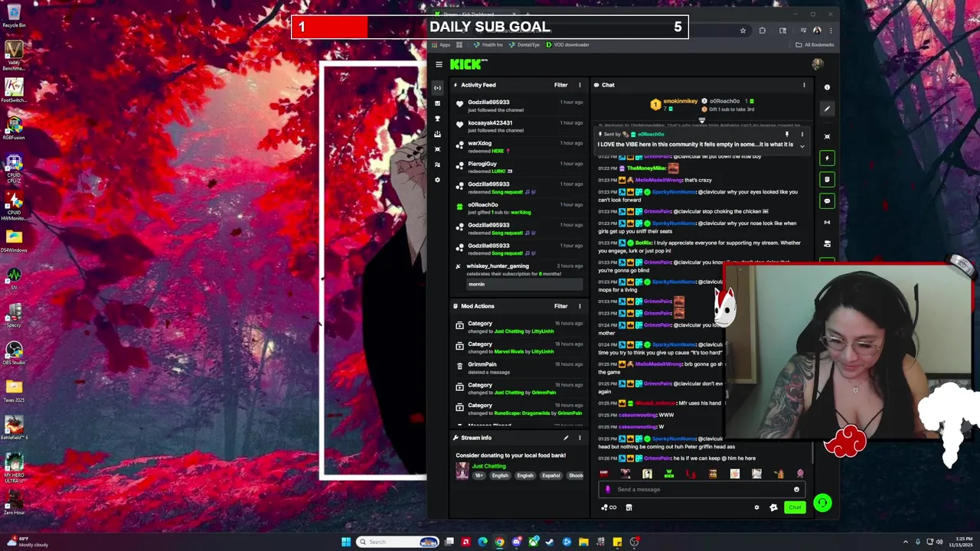Image resolution: width=980 pixels, height=551 pixels.
Task: Click the info icon in right panel
Action: tap(827, 87)
